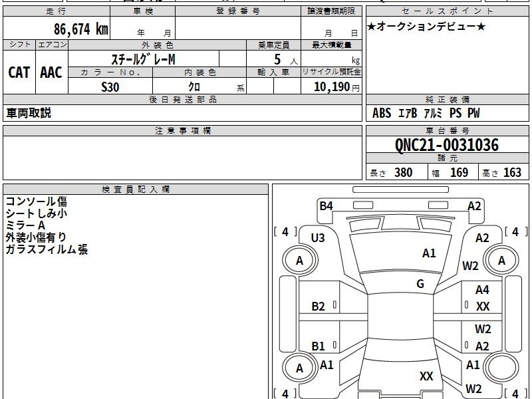
Task: Click the シートしみ小 inspector note
Action: click(x=37, y=213)
